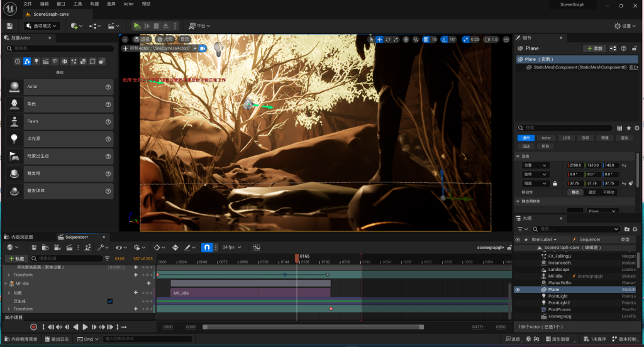Click the Eject triangle icon in the play toolbar
This screenshot has height=347, width=644.
tap(165, 26)
